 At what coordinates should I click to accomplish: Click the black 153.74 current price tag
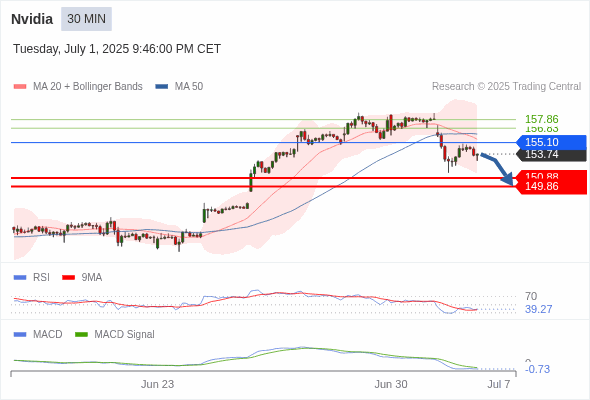point(551,155)
